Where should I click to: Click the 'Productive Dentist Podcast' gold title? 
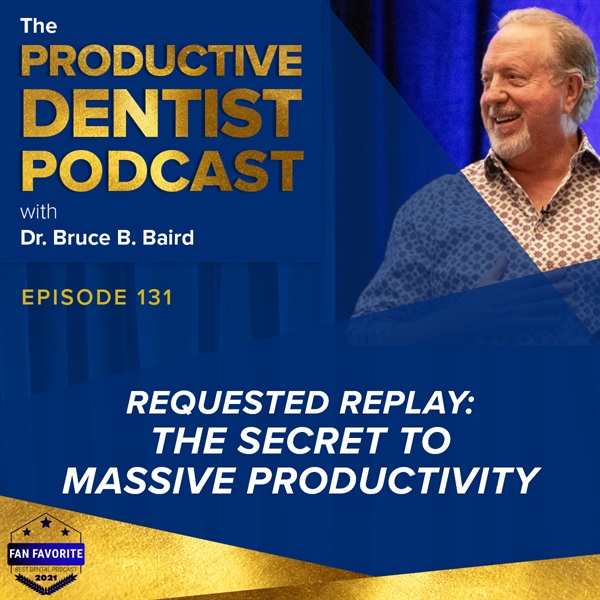click(162, 118)
